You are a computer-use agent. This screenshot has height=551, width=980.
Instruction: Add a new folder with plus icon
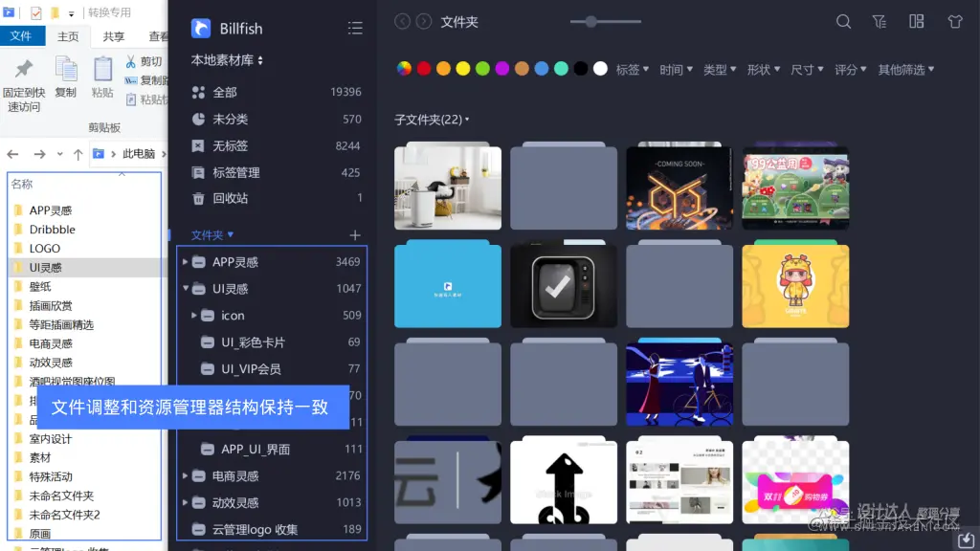(x=355, y=235)
